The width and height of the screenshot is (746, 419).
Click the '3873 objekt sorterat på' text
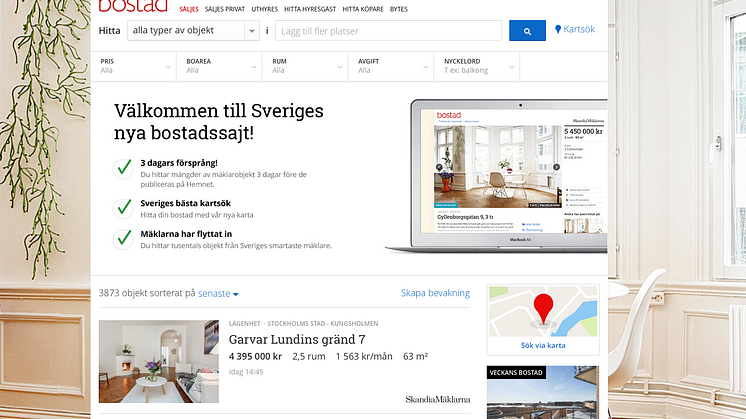(147, 293)
